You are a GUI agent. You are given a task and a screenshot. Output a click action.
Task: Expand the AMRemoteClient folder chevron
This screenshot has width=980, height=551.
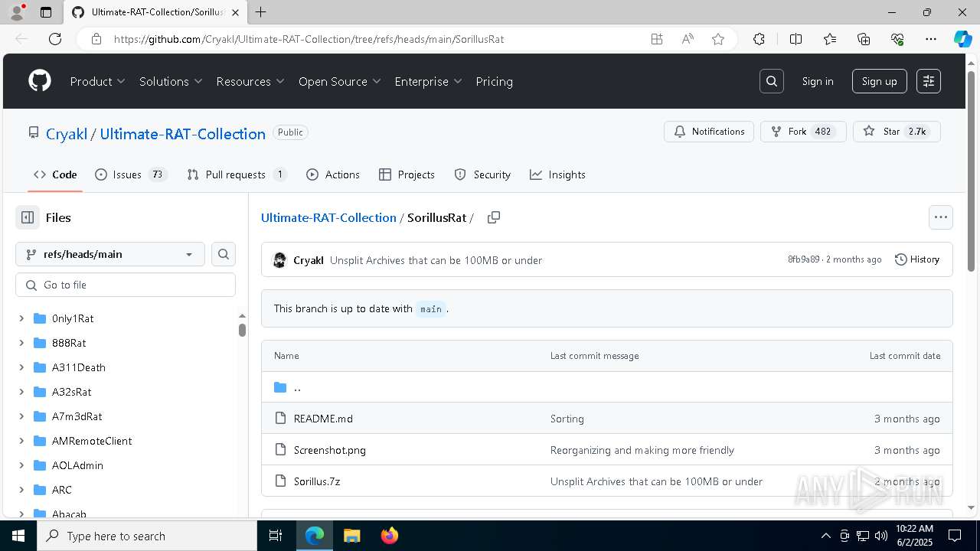[21, 441]
